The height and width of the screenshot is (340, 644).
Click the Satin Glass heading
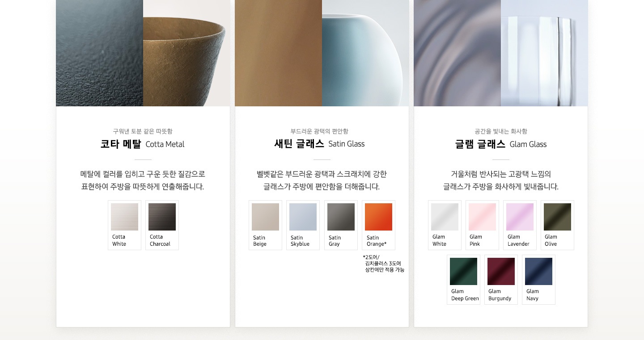(319, 144)
